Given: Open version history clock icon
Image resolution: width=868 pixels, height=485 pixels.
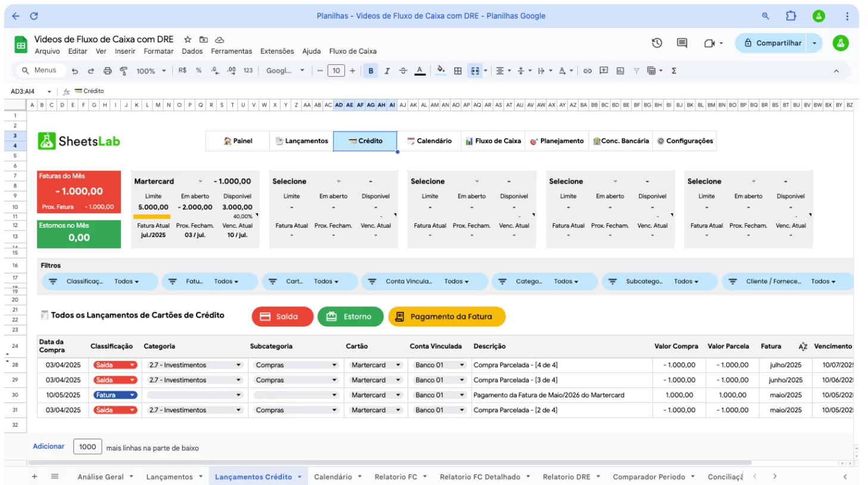Looking at the screenshot, I should pyautogui.click(x=657, y=43).
